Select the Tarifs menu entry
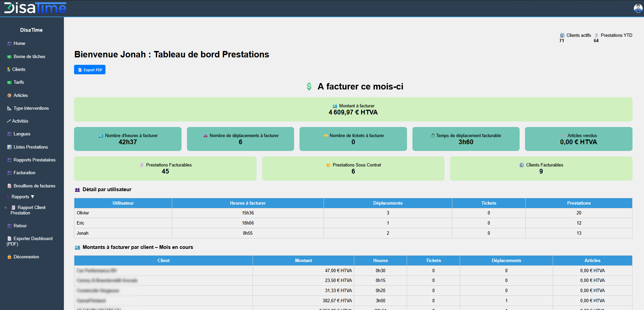The width and height of the screenshot is (644, 310). point(19,82)
